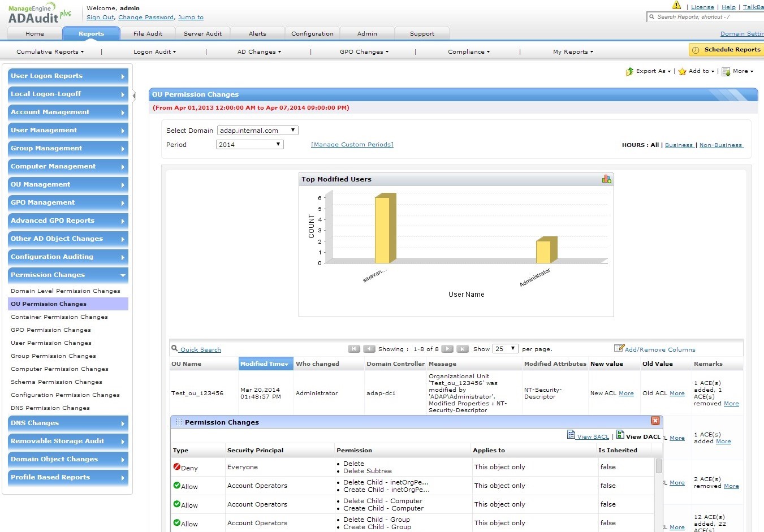Click the Export As icon
The width and height of the screenshot is (764, 532).
click(629, 71)
